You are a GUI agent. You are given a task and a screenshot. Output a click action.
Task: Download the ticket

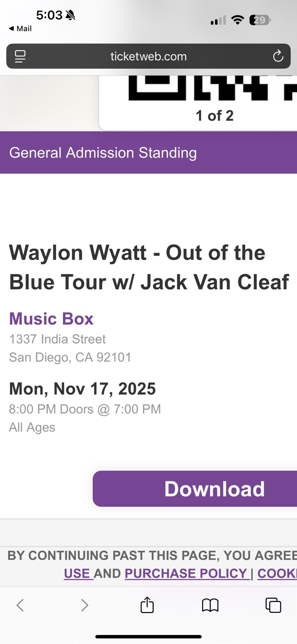pyautogui.click(x=214, y=489)
